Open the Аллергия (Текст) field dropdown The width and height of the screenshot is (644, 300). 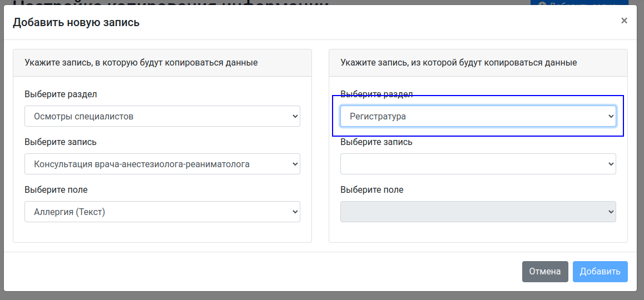162,212
